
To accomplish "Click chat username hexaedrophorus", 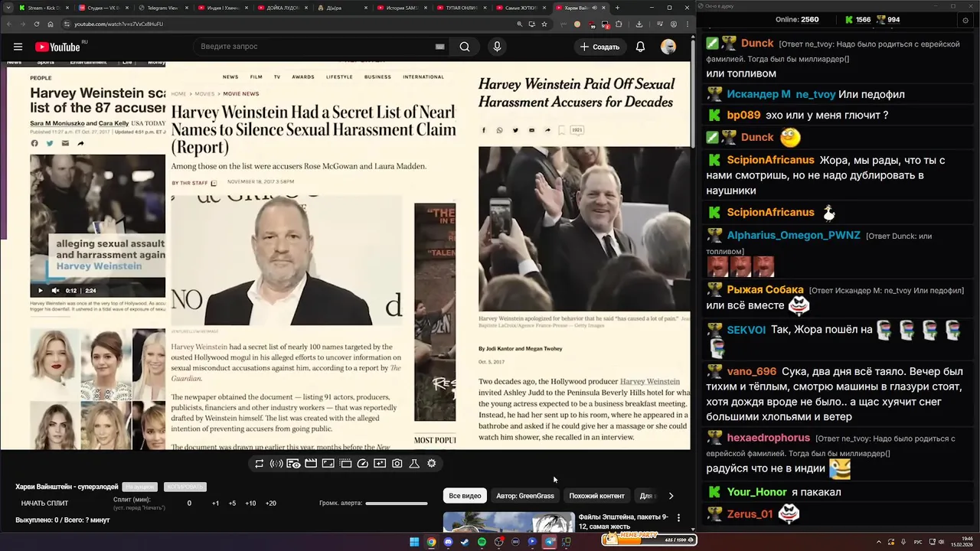I will click(x=769, y=438).
